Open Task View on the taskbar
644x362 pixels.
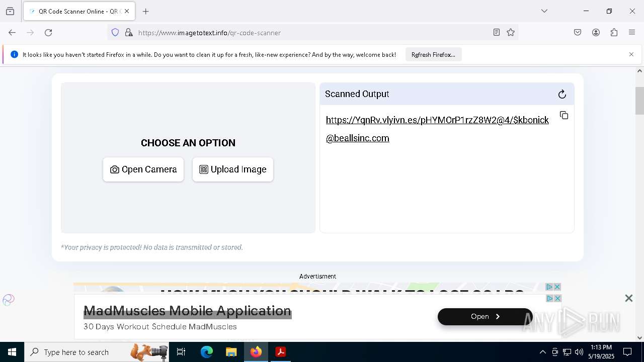pyautogui.click(x=181, y=352)
